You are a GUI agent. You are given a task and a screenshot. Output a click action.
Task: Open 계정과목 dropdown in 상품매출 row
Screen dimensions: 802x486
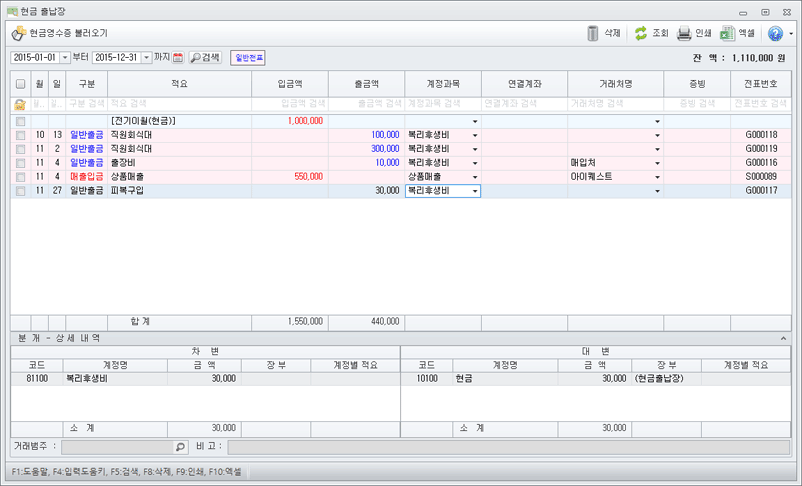tap(475, 177)
